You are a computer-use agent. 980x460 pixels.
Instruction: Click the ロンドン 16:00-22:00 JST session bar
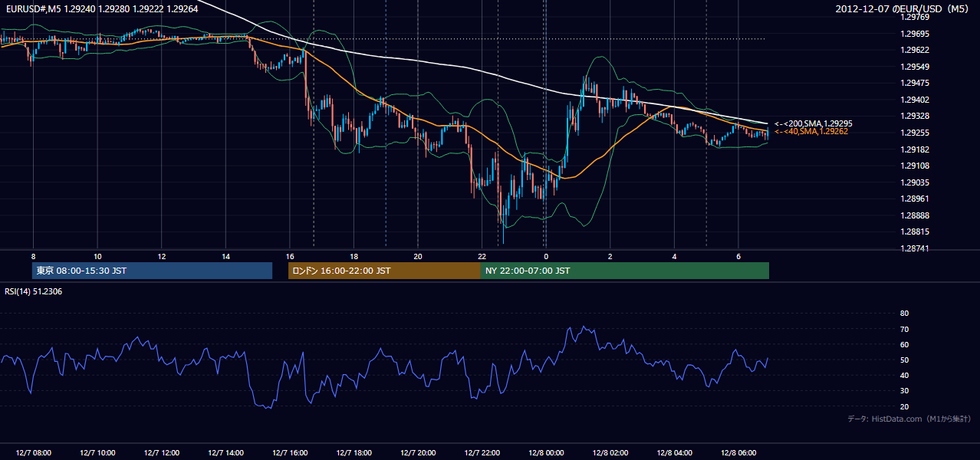point(384,271)
